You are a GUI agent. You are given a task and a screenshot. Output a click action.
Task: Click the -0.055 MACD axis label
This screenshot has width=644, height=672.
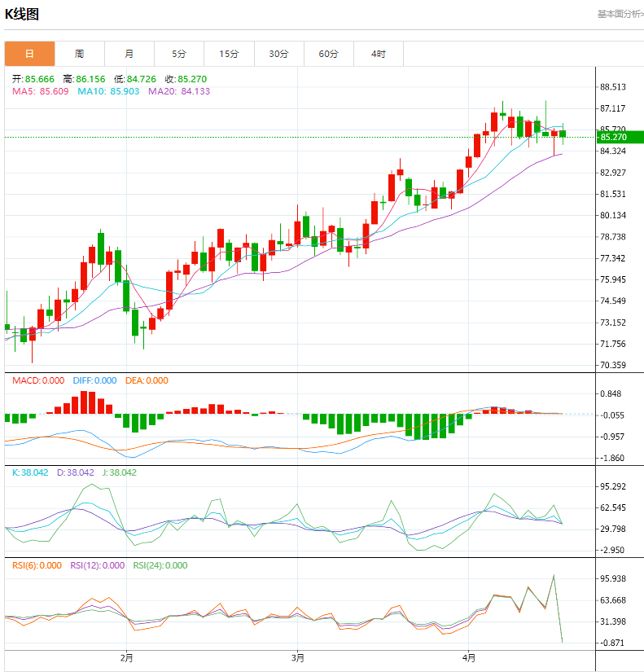click(x=612, y=415)
